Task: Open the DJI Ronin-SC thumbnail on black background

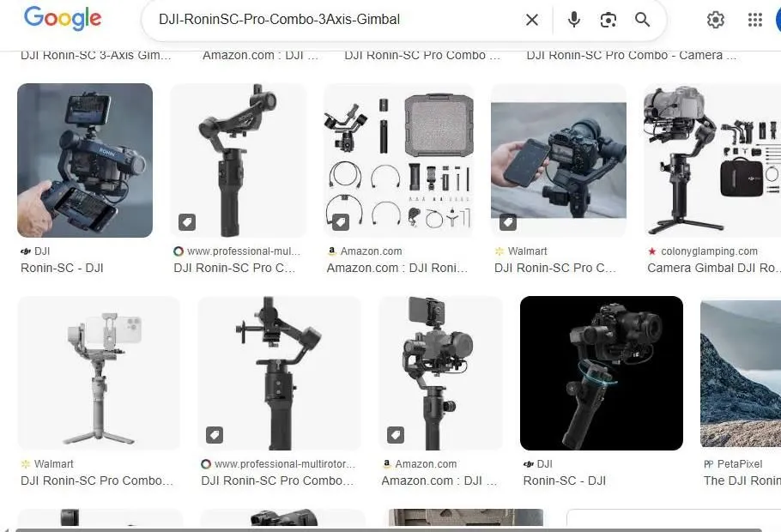Action: [x=601, y=373]
